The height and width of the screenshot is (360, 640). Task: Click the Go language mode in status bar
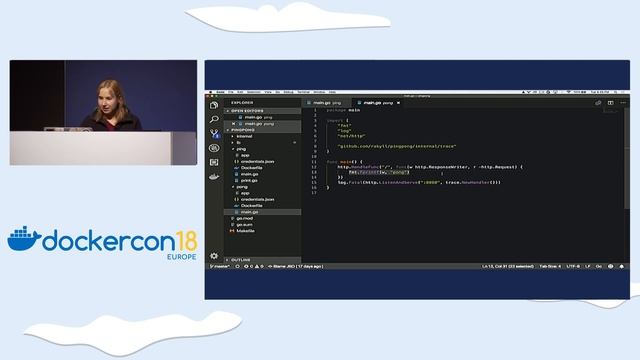[599, 267]
